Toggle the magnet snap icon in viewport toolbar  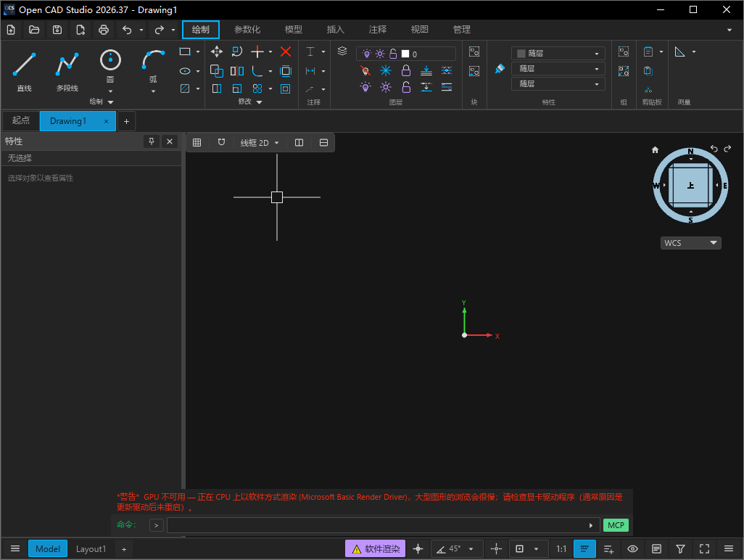tap(221, 142)
